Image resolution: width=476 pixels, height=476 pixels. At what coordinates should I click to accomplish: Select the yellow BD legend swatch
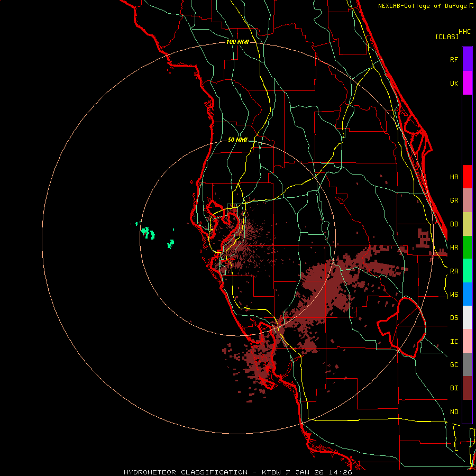467,224
